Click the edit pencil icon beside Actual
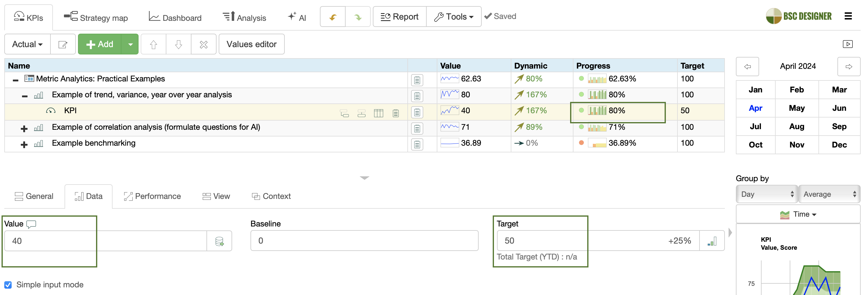The image size is (868, 295). pos(63,44)
